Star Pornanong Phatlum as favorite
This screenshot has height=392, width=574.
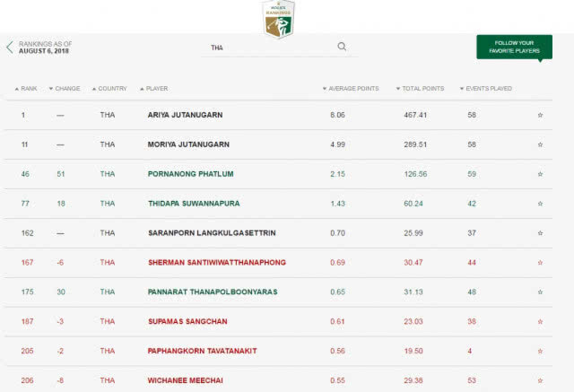point(540,174)
